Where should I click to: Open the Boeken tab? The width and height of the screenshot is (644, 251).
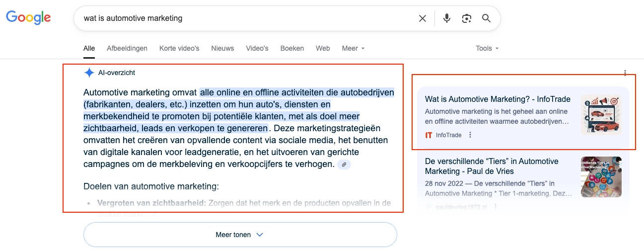[x=292, y=48]
